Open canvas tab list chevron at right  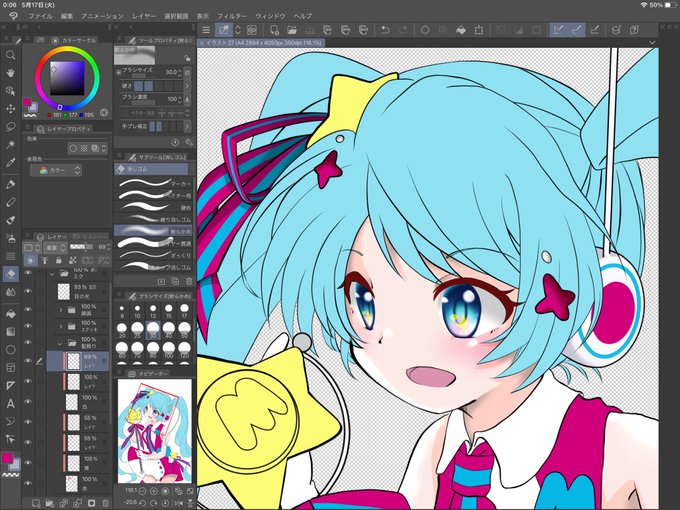[x=652, y=42]
